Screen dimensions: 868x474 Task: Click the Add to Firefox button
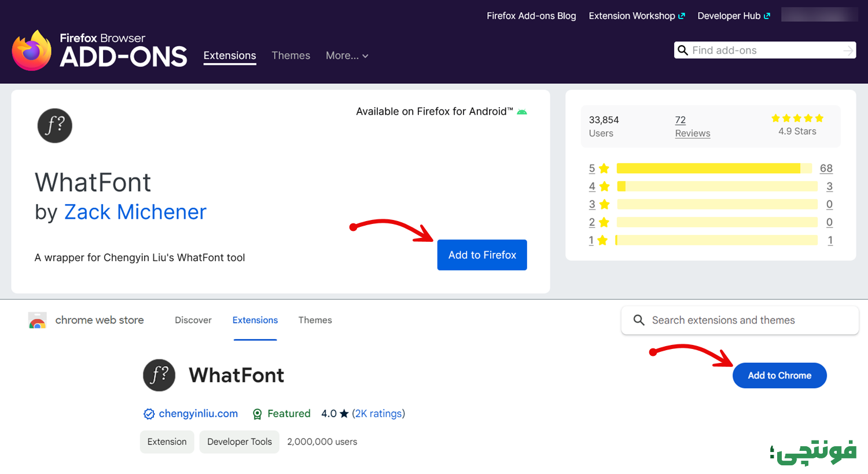(482, 255)
